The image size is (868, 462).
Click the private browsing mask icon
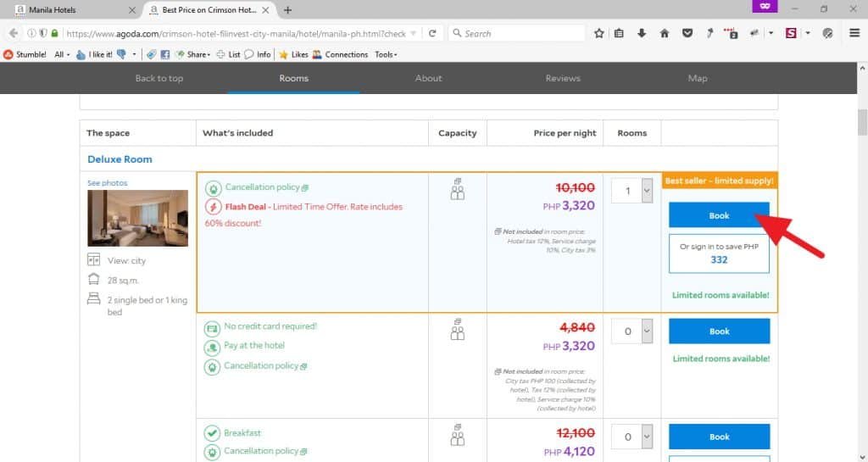tap(765, 6)
